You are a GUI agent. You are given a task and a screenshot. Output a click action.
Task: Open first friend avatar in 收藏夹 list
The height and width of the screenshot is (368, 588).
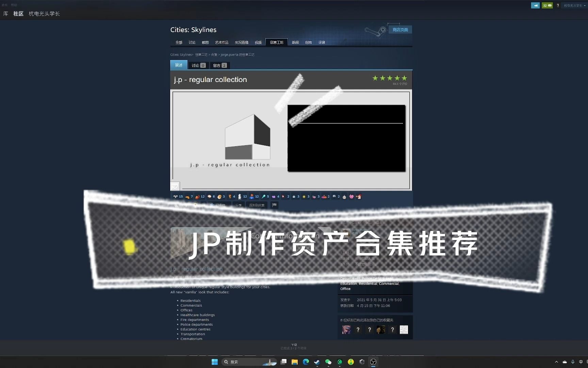(346, 329)
